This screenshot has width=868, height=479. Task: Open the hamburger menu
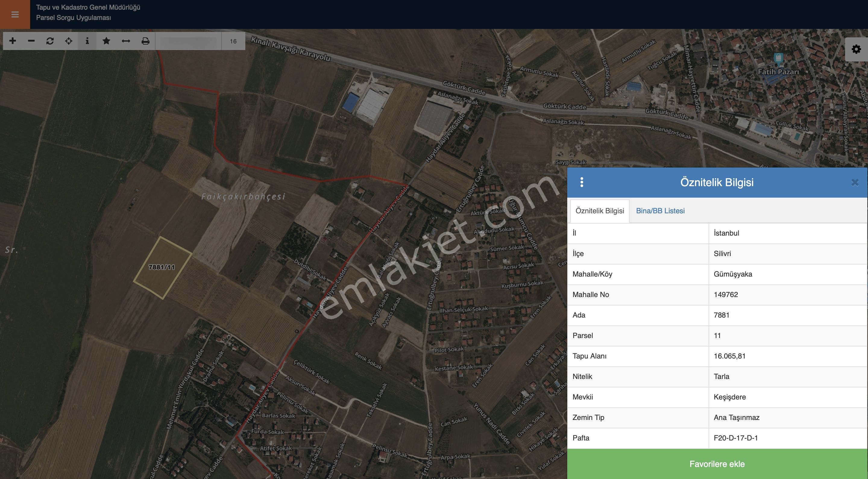[x=15, y=14]
